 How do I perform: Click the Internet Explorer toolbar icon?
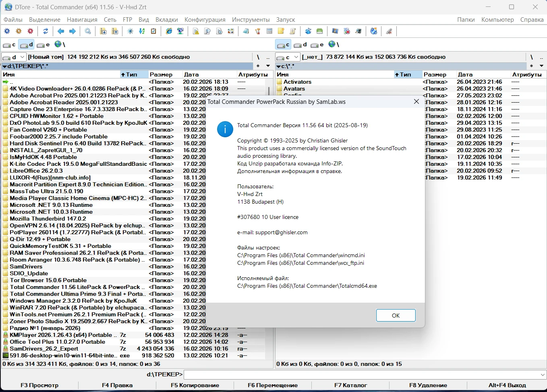click(169, 31)
